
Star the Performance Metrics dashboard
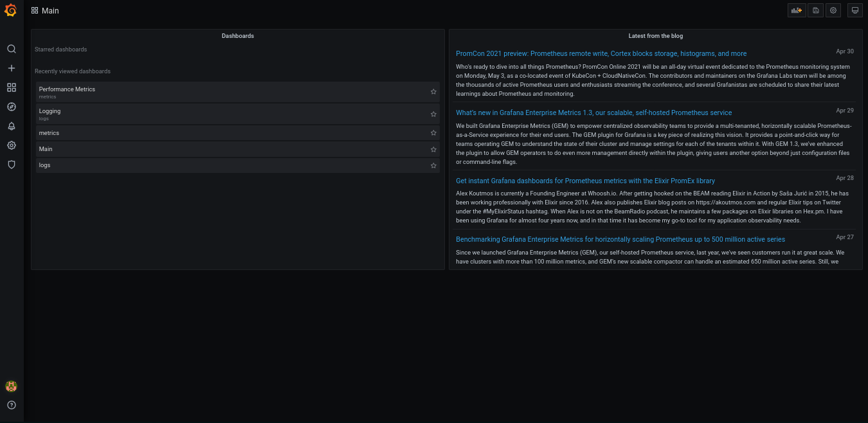pyautogui.click(x=433, y=92)
